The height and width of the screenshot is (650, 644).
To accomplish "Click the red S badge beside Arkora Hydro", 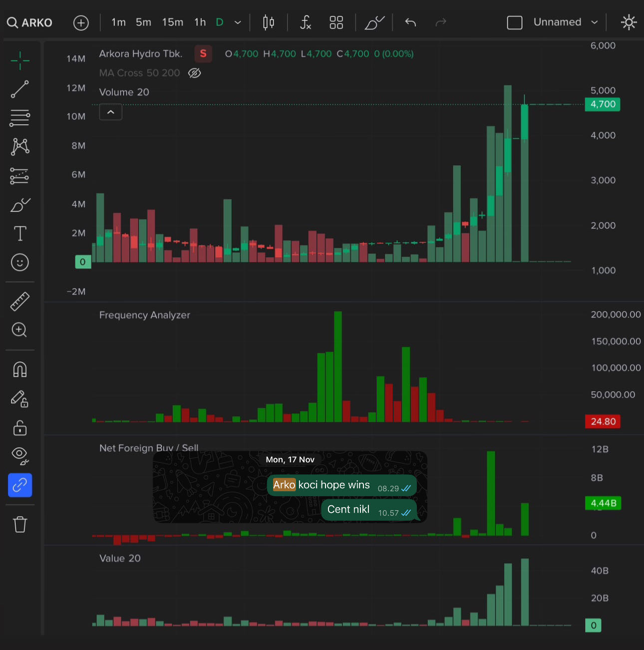I will coord(203,54).
